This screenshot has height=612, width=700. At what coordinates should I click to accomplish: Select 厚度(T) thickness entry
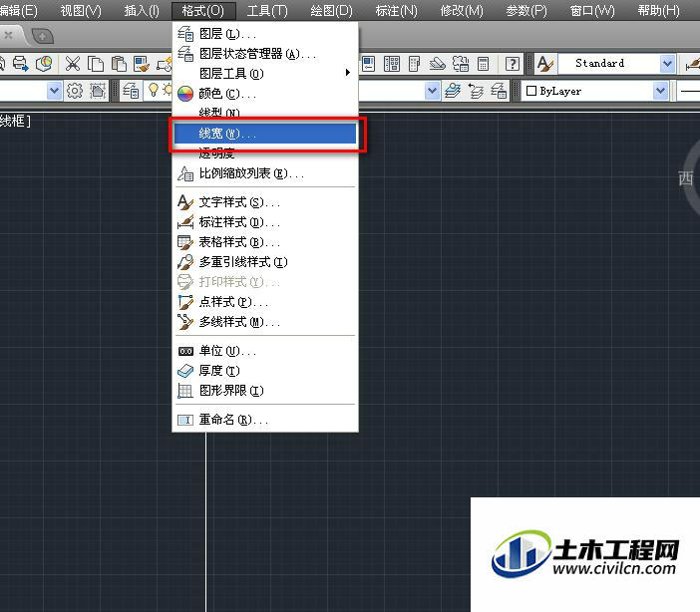point(265,371)
